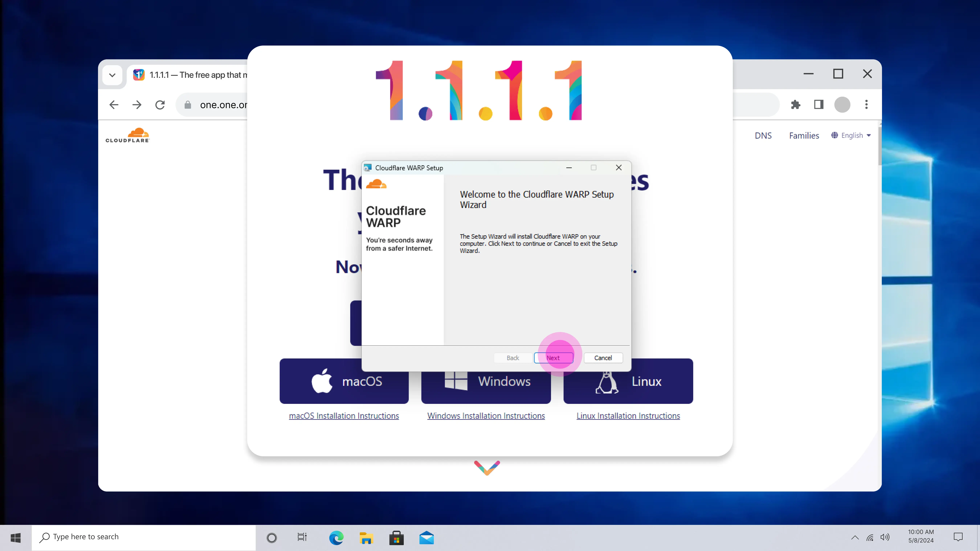The height and width of the screenshot is (551, 980).
Task: Click the globe icon beside English
Action: 835,135
